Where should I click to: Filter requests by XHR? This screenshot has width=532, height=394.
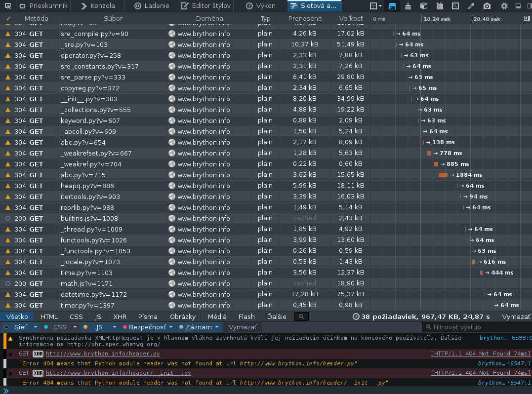(x=120, y=316)
